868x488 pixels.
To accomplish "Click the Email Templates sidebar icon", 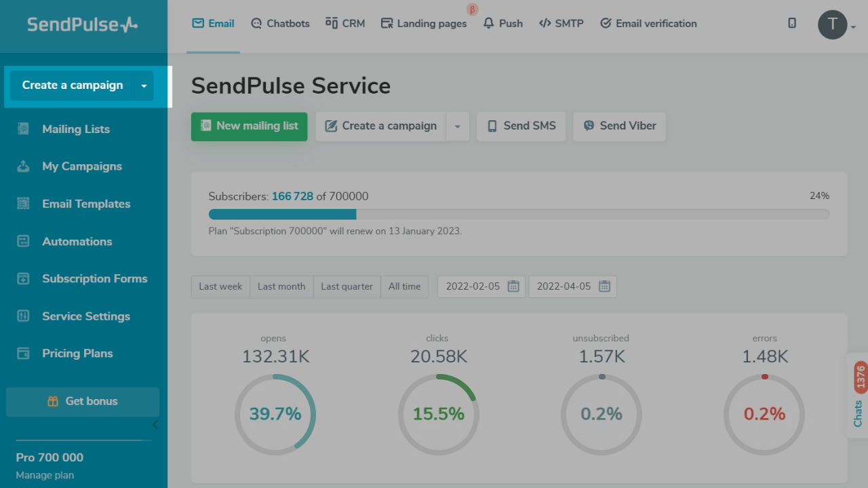I will pyautogui.click(x=23, y=204).
